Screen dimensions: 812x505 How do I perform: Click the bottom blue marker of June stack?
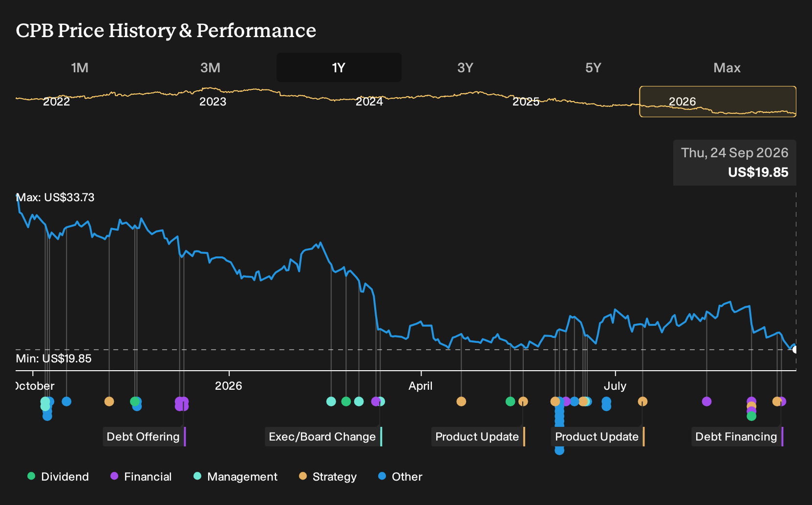click(559, 450)
